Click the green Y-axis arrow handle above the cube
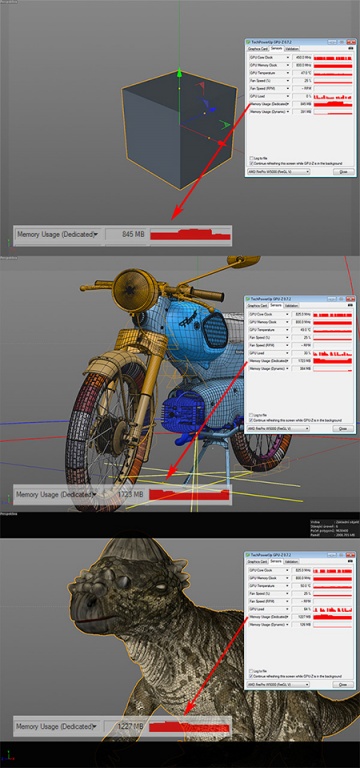This screenshot has width=360, height=768. click(x=179, y=73)
